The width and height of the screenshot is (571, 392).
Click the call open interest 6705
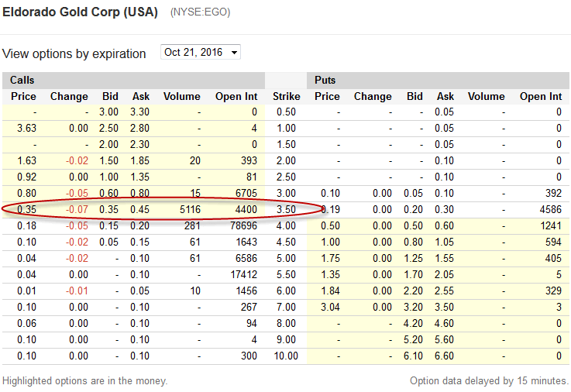click(246, 193)
